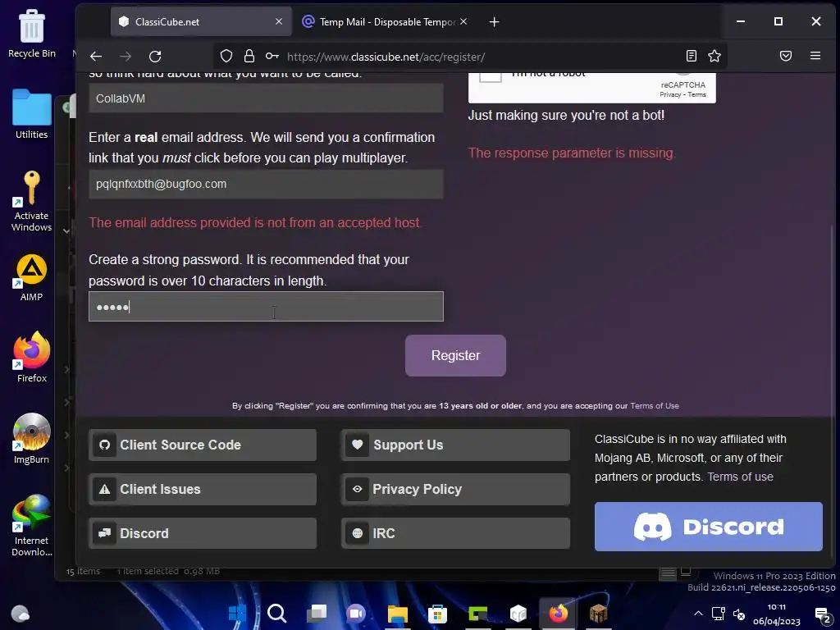Open the Terms of Use link under Register
The image size is (840, 630).
(x=654, y=406)
